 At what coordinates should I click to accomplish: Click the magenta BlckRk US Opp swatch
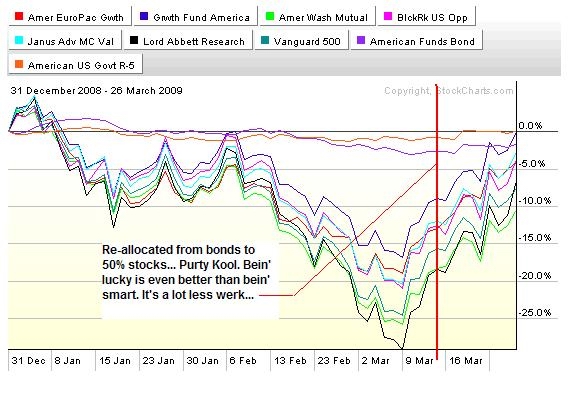click(x=388, y=16)
